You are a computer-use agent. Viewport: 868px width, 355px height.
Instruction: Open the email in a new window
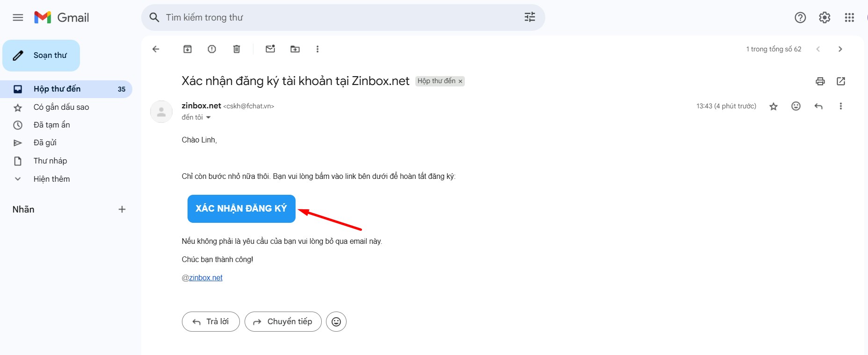[x=841, y=81]
